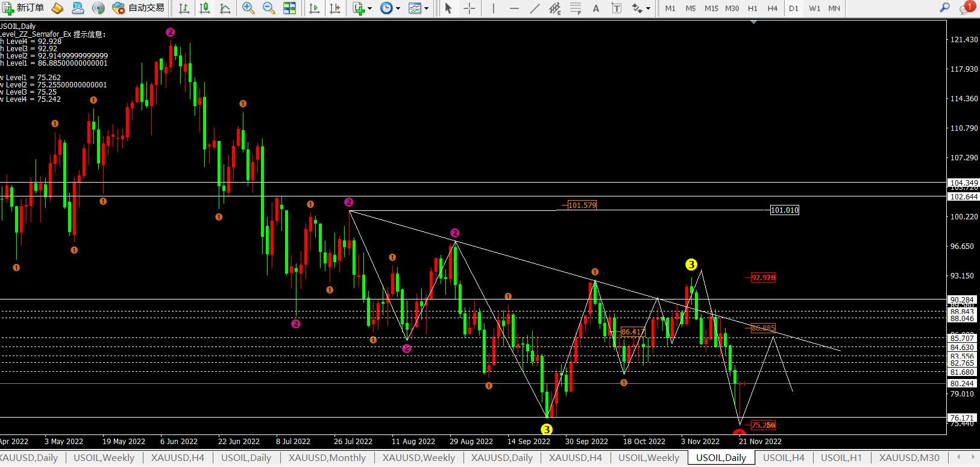980x467 pixels.
Task: Select the crosshair tool
Action: click(x=470, y=8)
